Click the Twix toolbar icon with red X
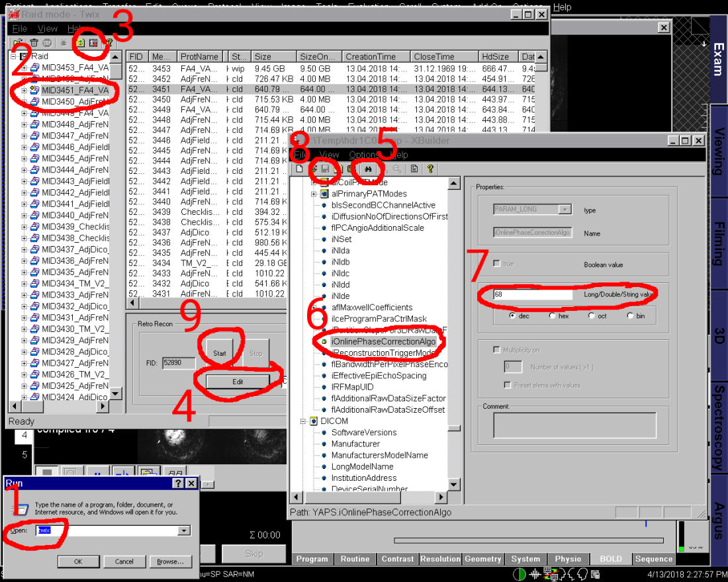The image size is (728, 582). click(x=93, y=42)
